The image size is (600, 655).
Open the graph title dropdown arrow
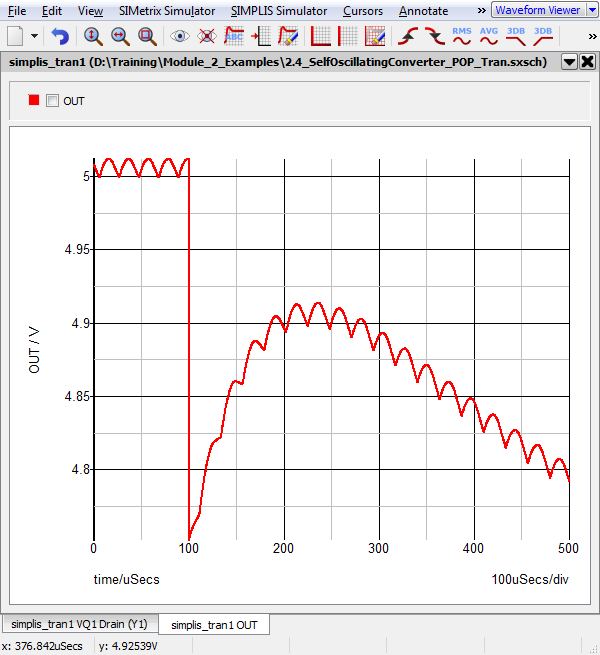click(568, 61)
